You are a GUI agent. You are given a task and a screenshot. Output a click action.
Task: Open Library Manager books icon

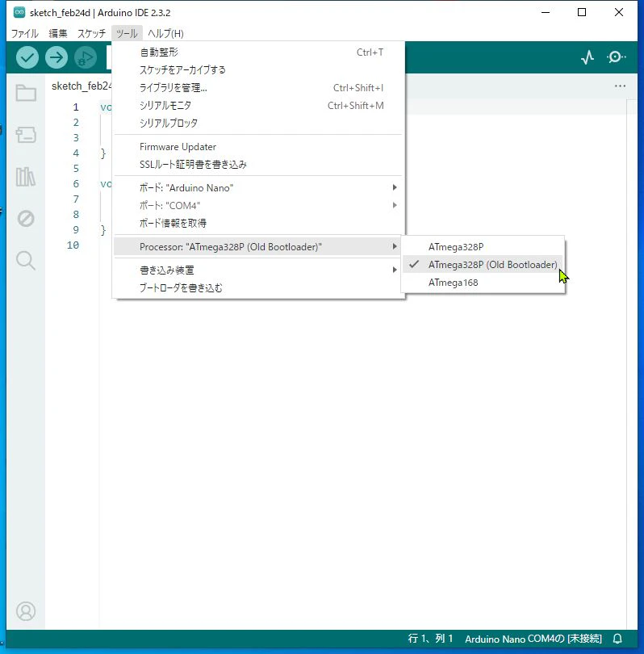[26, 177]
